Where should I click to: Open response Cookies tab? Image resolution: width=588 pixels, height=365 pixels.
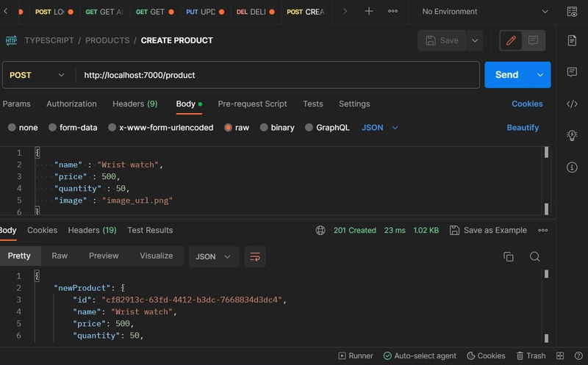(x=43, y=230)
